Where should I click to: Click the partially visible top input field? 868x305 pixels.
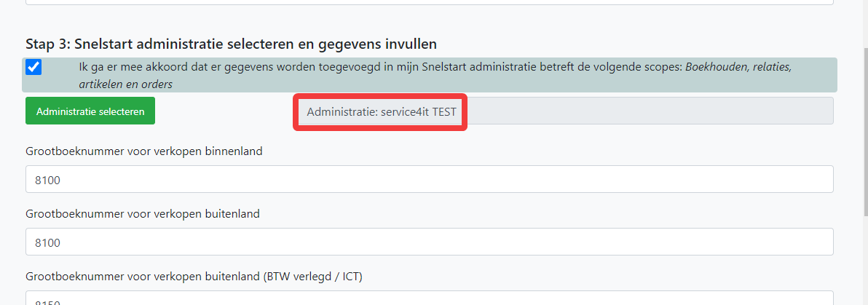click(429, 2)
